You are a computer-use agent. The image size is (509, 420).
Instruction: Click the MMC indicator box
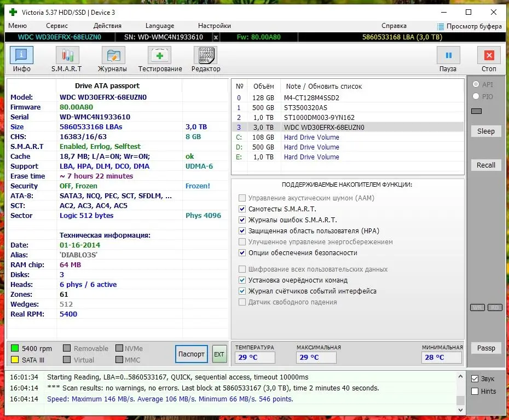click(119, 360)
